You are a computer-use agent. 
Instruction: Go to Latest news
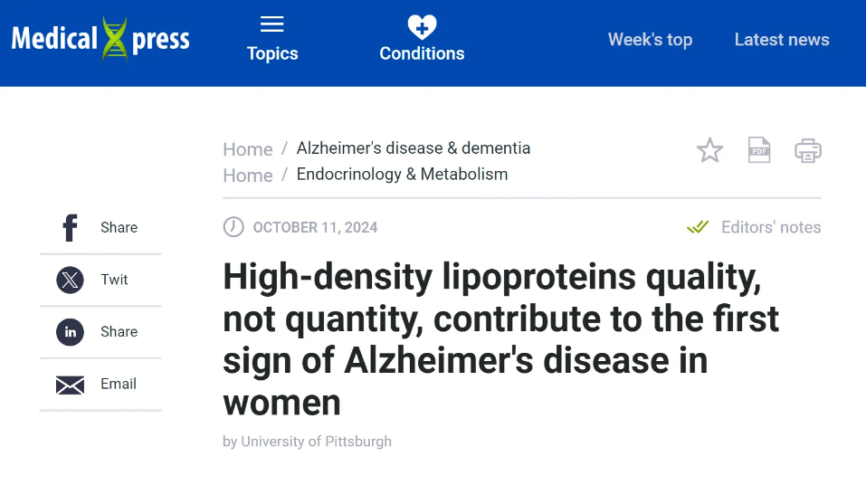coord(782,40)
